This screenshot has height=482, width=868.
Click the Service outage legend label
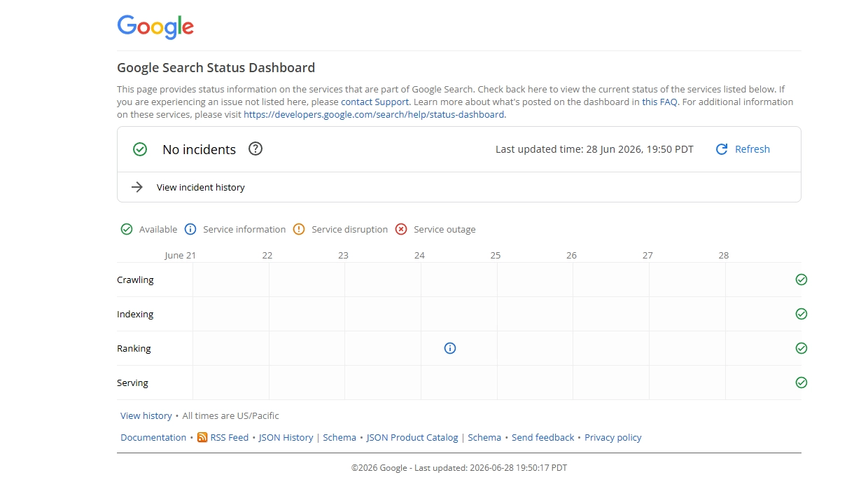tap(444, 229)
